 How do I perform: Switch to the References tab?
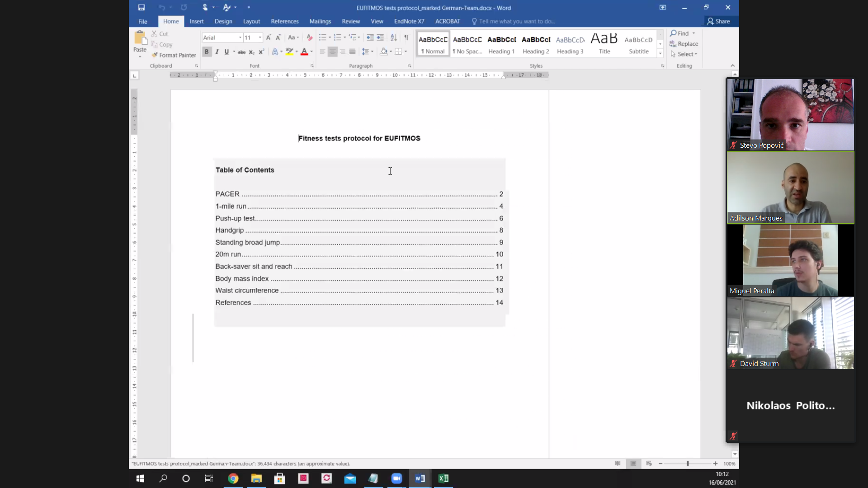tap(285, 21)
